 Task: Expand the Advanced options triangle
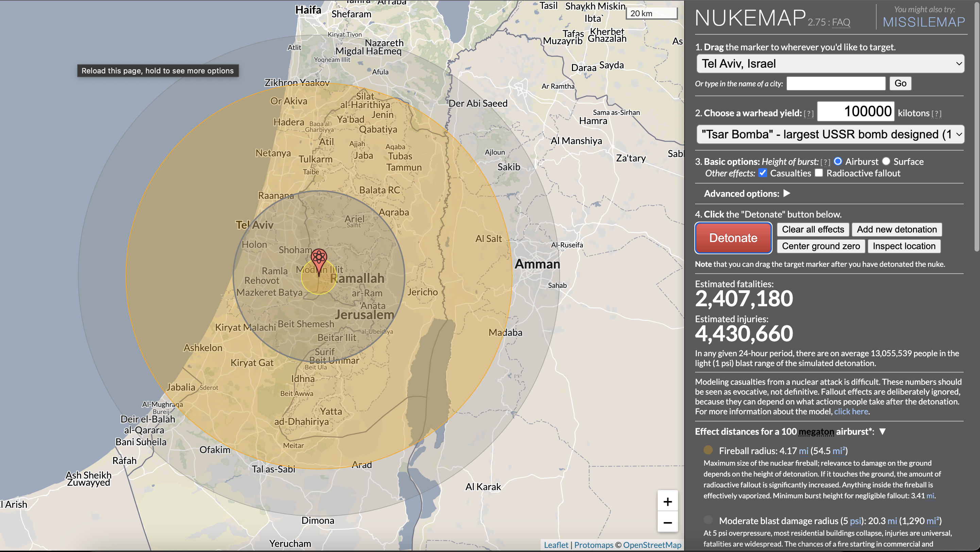pyautogui.click(x=787, y=193)
